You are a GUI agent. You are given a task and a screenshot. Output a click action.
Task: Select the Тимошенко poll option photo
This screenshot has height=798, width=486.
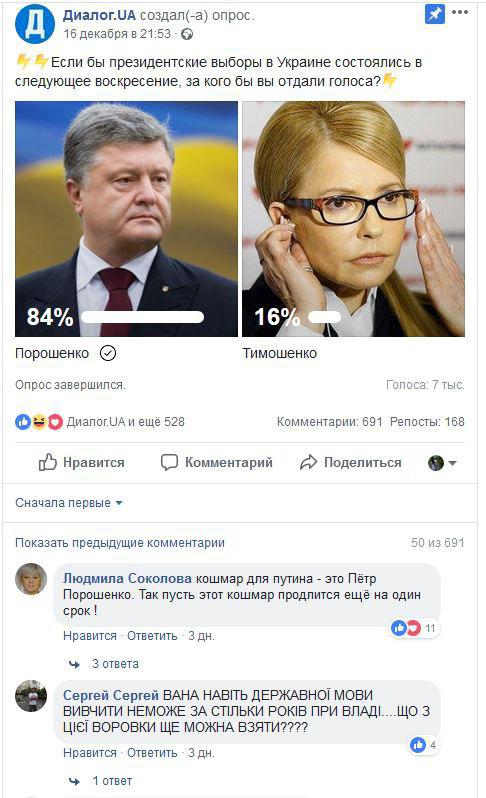tap(353, 219)
